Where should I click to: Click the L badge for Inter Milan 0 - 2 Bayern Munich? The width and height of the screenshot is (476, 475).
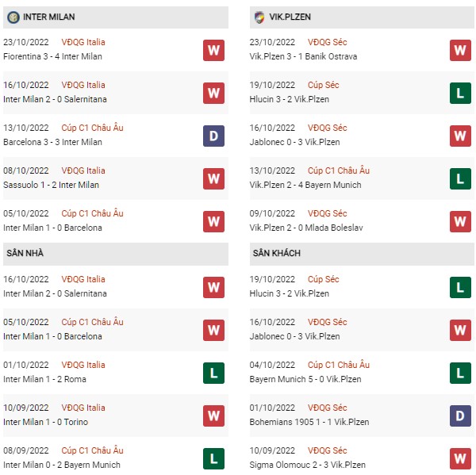coord(213,458)
